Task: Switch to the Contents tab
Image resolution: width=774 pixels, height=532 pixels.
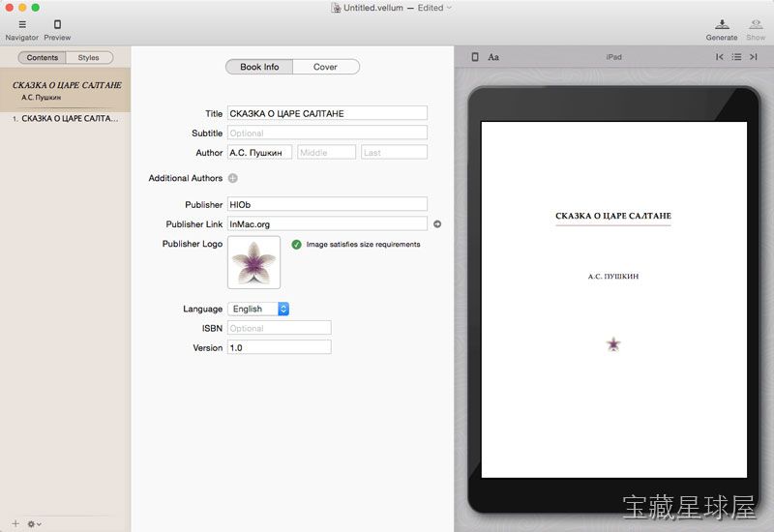Action: pos(42,58)
